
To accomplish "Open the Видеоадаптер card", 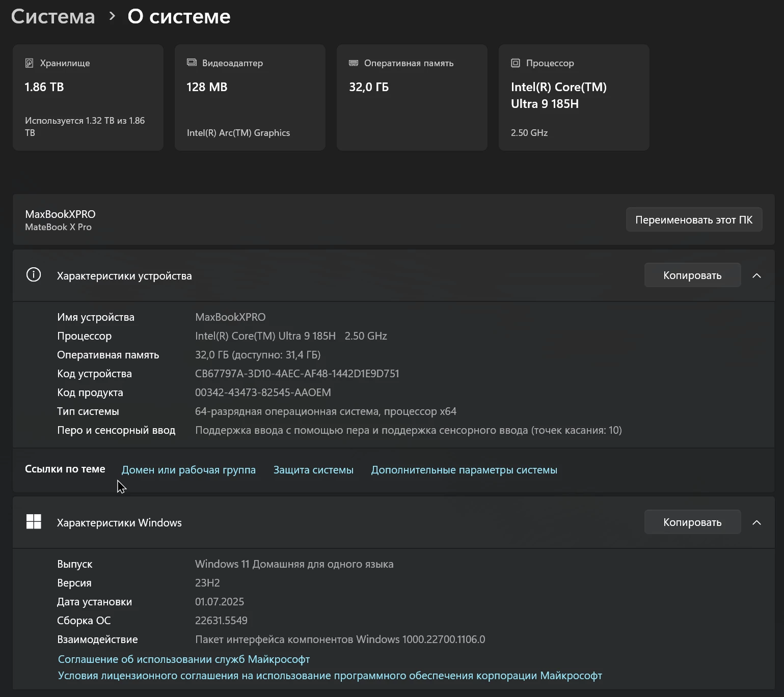I will tap(250, 97).
